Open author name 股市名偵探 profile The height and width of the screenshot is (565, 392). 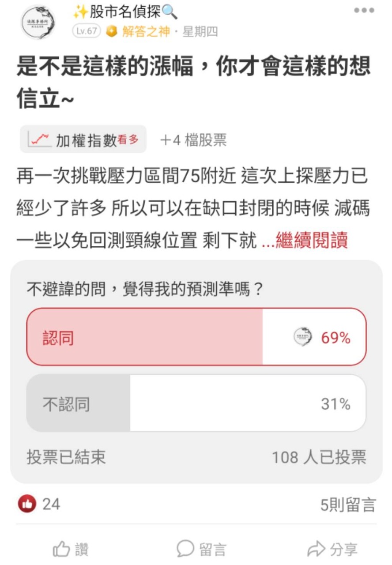(125, 12)
